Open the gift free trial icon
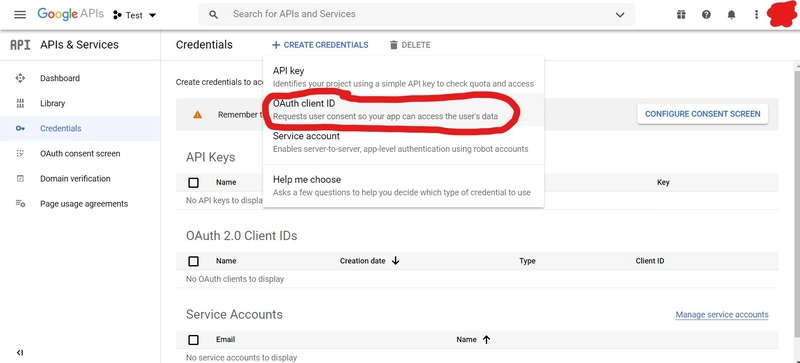The image size is (800, 363). pyautogui.click(x=681, y=15)
